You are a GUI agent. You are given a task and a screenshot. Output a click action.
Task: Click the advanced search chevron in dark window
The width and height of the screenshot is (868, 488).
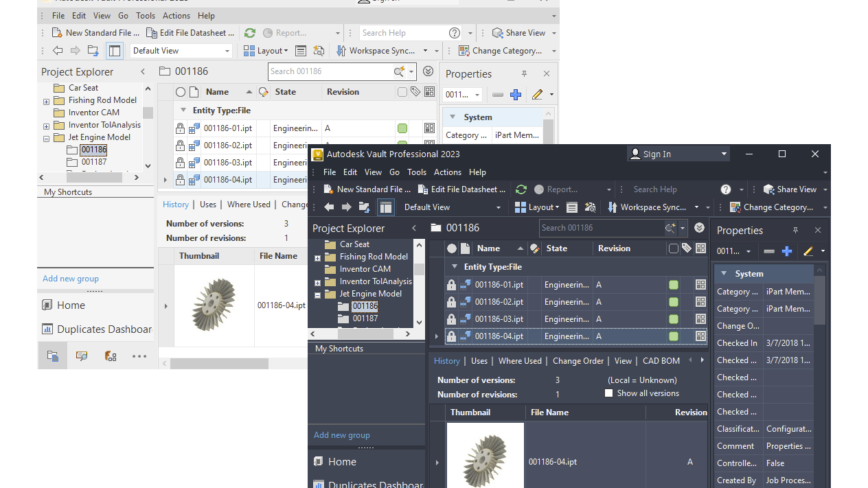699,228
